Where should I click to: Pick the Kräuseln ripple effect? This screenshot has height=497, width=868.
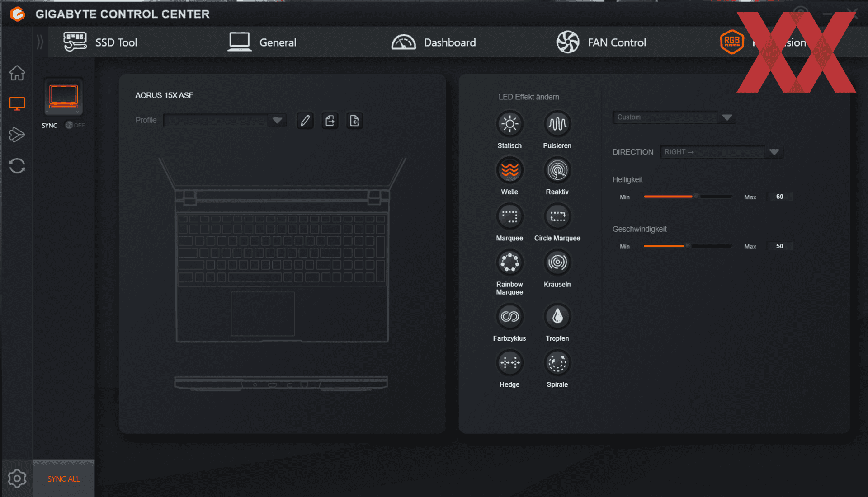[557, 263]
